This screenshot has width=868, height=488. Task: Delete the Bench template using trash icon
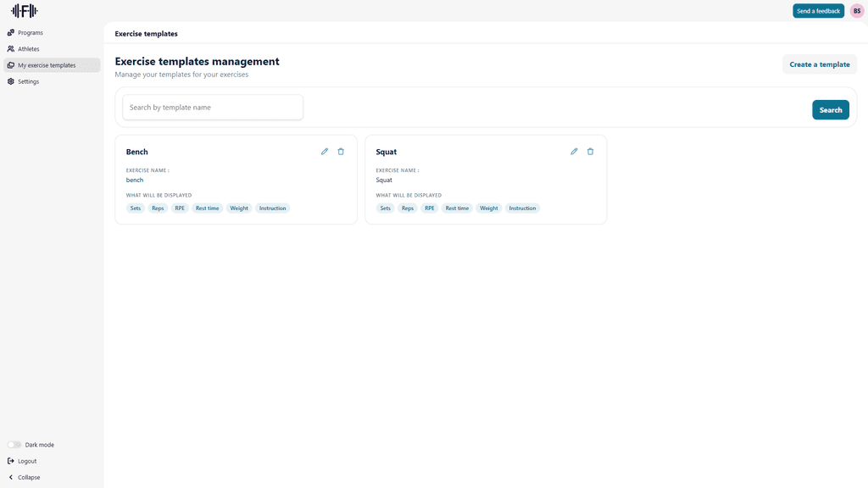coord(341,152)
